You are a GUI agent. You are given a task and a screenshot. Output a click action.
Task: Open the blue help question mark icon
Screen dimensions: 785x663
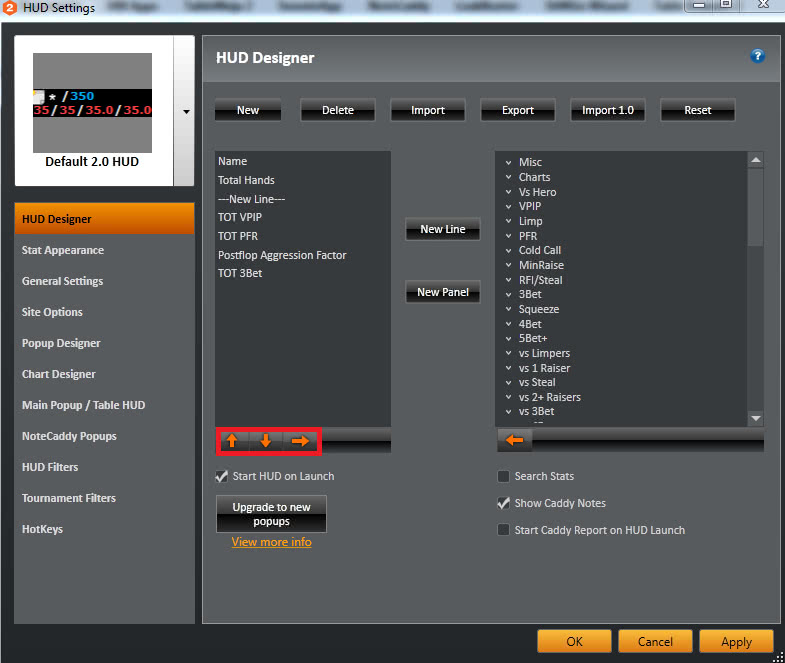757,56
